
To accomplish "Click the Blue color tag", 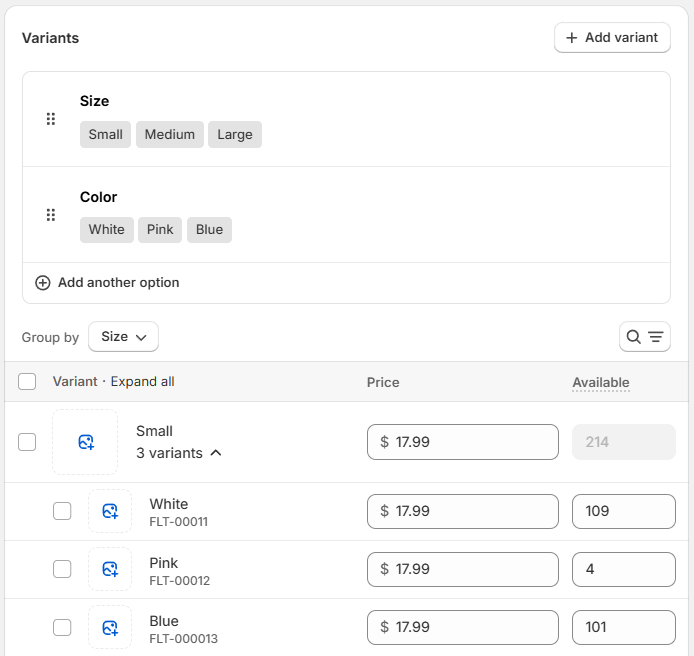I will tap(209, 230).
